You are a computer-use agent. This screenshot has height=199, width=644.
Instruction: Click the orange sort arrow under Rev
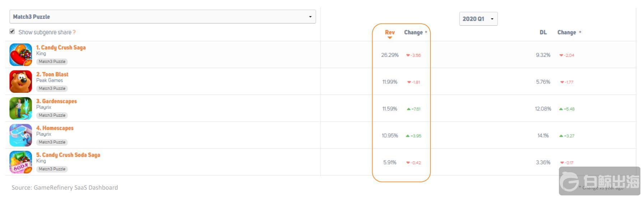pos(389,38)
